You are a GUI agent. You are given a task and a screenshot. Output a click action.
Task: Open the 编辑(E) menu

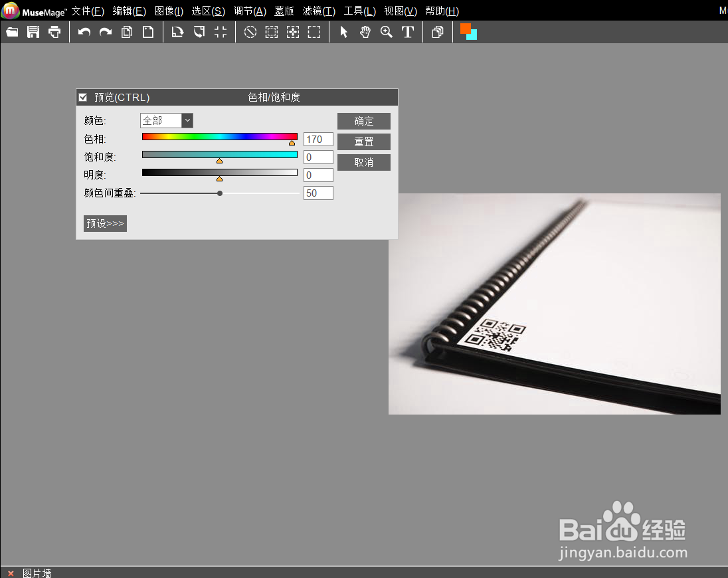tap(129, 11)
